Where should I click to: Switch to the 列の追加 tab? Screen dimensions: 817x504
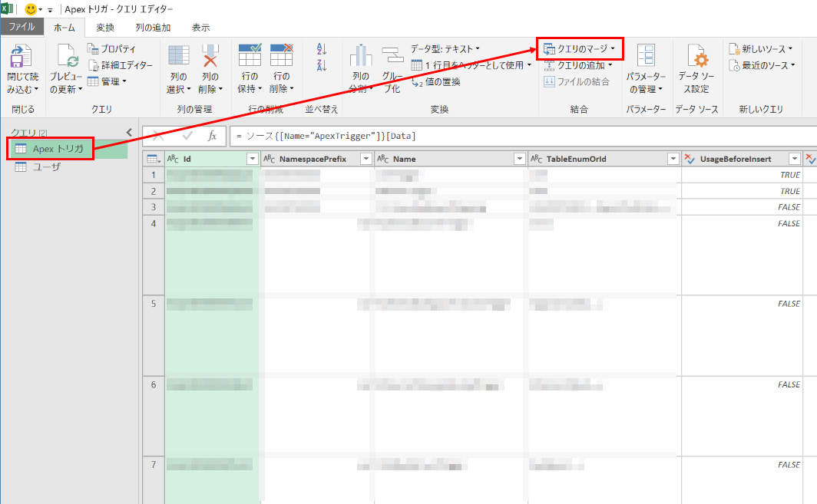pos(154,28)
